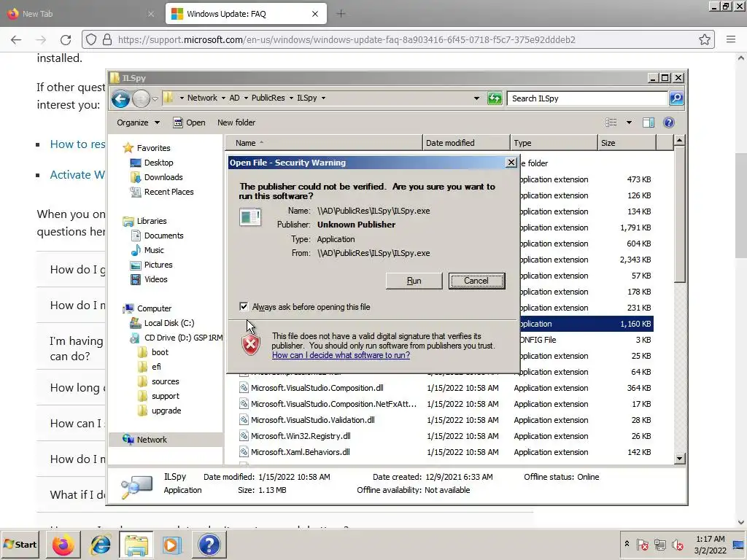This screenshot has width=747, height=560.
Task: Open Windows Media Player from taskbar
Action: [171, 545]
